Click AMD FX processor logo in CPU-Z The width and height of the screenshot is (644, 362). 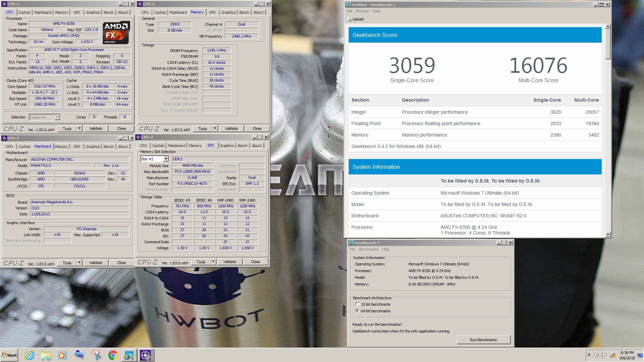[x=116, y=33]
